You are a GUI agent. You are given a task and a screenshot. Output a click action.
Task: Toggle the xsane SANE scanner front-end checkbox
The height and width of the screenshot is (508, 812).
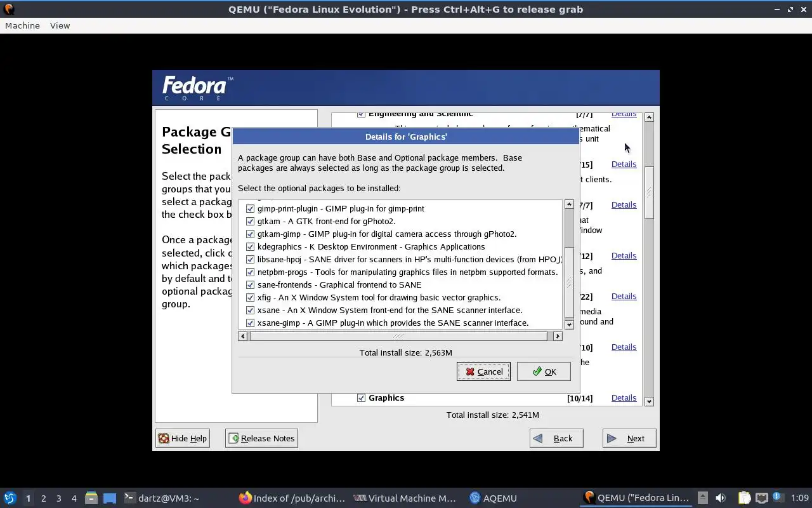[250, 310]
